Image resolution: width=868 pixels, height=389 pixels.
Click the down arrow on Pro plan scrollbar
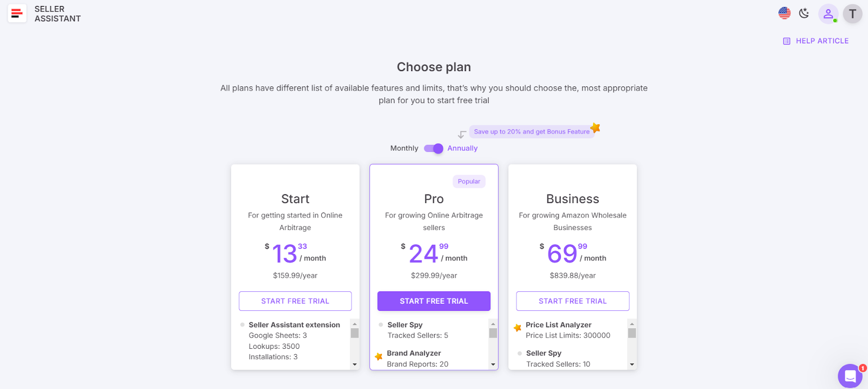[x=493, y=364]
